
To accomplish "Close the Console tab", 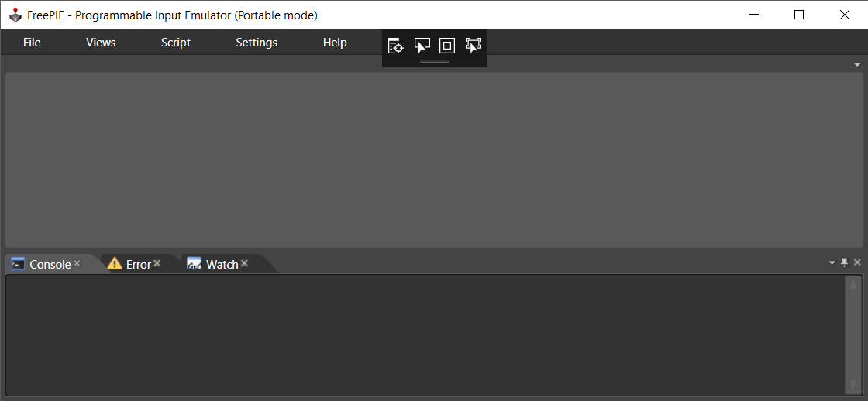I will point(77,264).
